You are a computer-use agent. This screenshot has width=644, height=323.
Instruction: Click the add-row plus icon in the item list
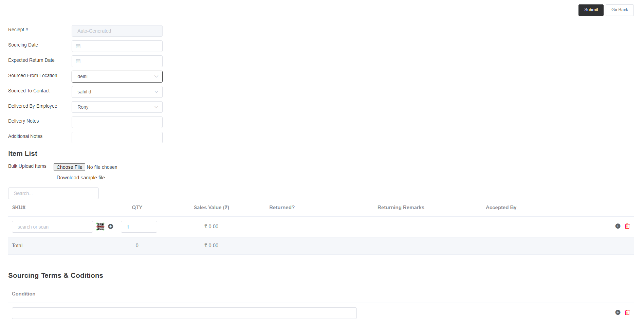tap(618, 226)
